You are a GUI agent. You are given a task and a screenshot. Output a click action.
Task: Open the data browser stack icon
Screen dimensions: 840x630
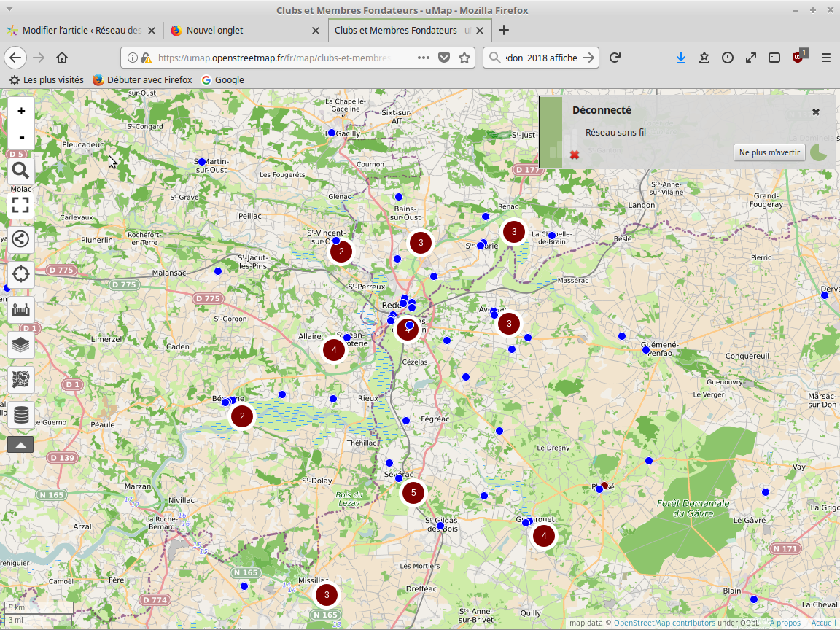click(21, 414)
